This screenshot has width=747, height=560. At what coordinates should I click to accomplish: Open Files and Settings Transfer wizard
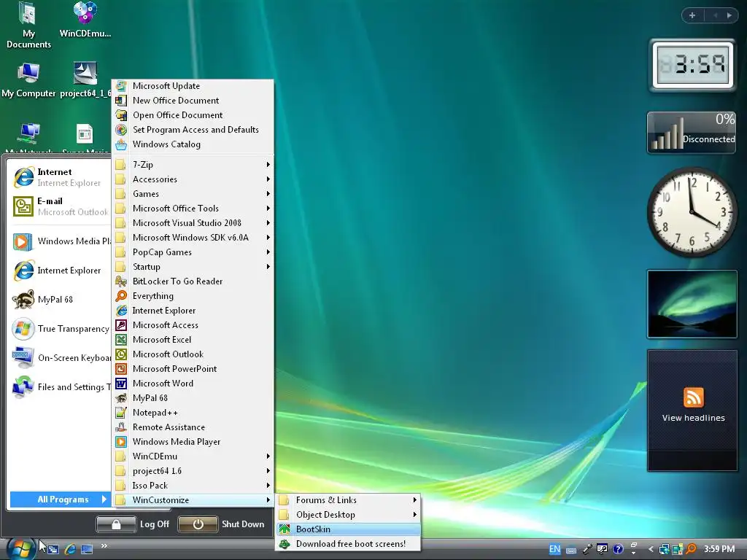tap(61, 387)
